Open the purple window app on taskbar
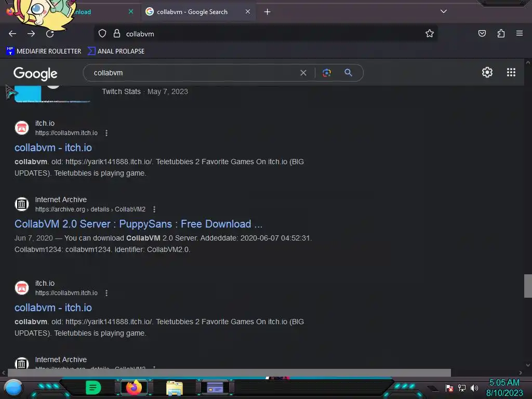Screen dimensions: 532x399 pyautogui.click(x=215, y=388)
